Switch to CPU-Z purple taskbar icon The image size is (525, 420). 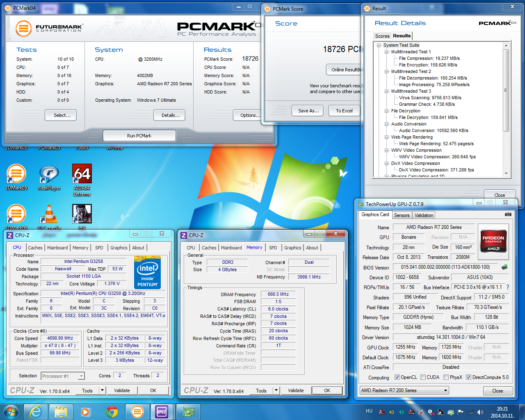click(162, 411)
